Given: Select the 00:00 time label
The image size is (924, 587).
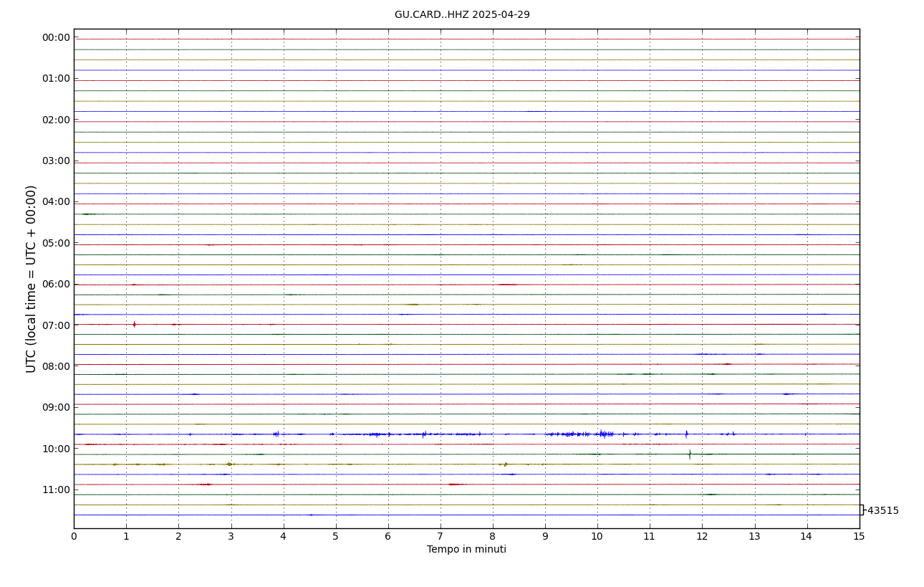Looking at the screenshot, I should click(57, 38).
